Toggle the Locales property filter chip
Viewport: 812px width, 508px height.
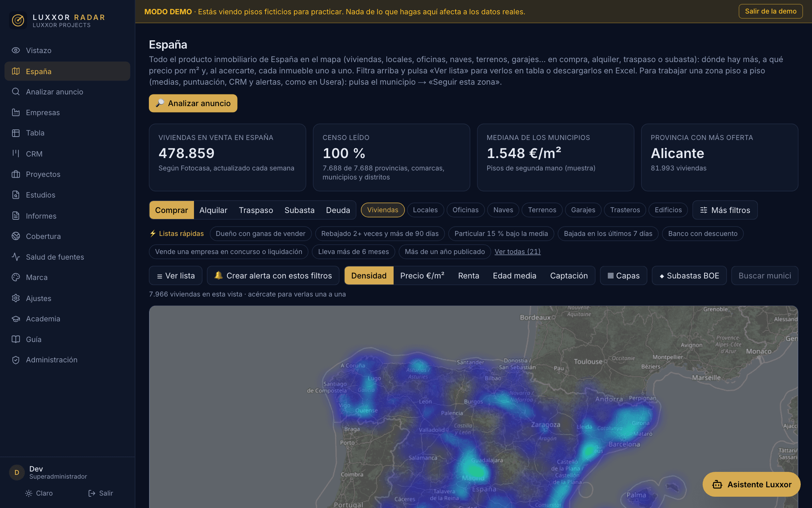pos(425,210)
